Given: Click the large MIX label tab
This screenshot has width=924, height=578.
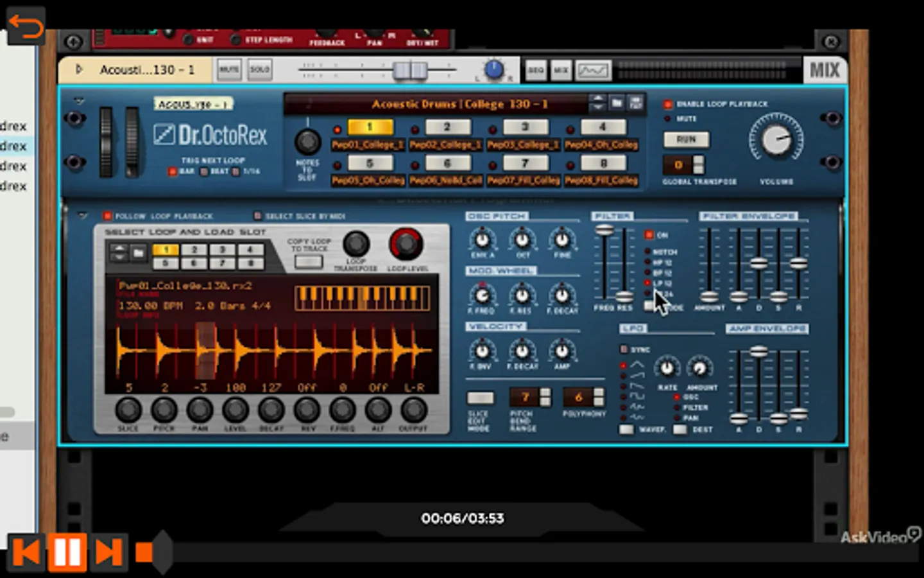Looking at the screenshot, I should point(825,69).
